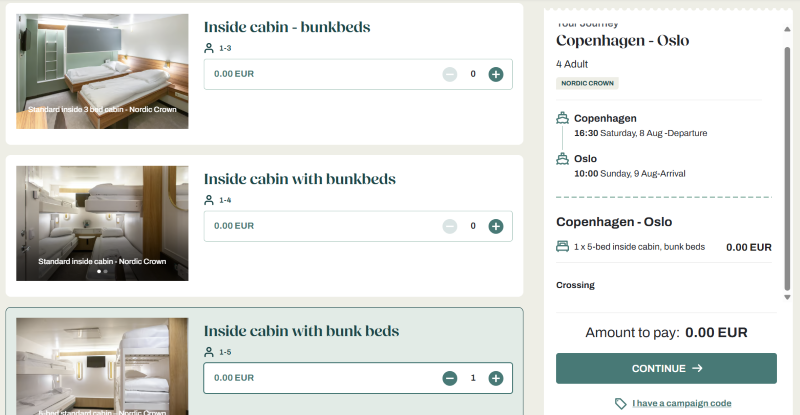Click the campaign code tag icon
Screen dimensions: 800x415
(x=621, y=404)
